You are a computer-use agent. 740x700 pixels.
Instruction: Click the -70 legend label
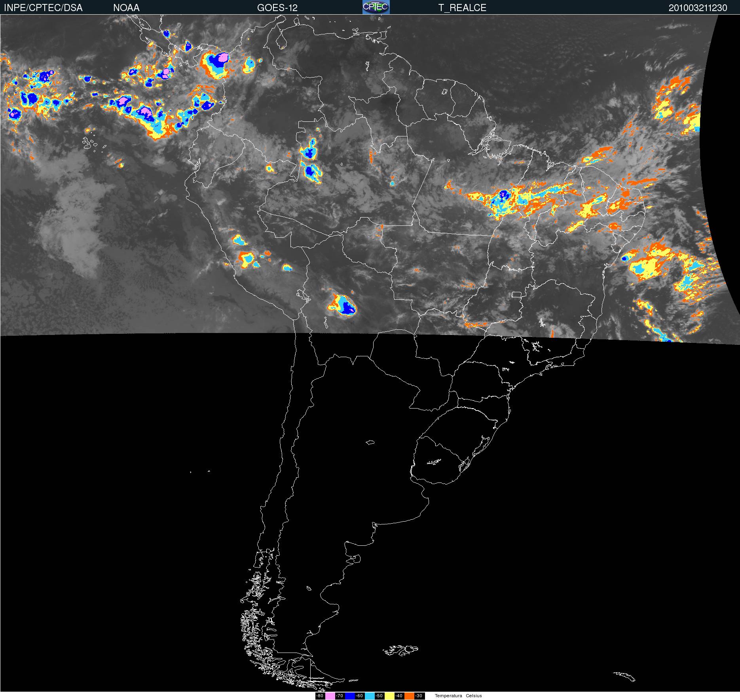[x=340, y=696]
